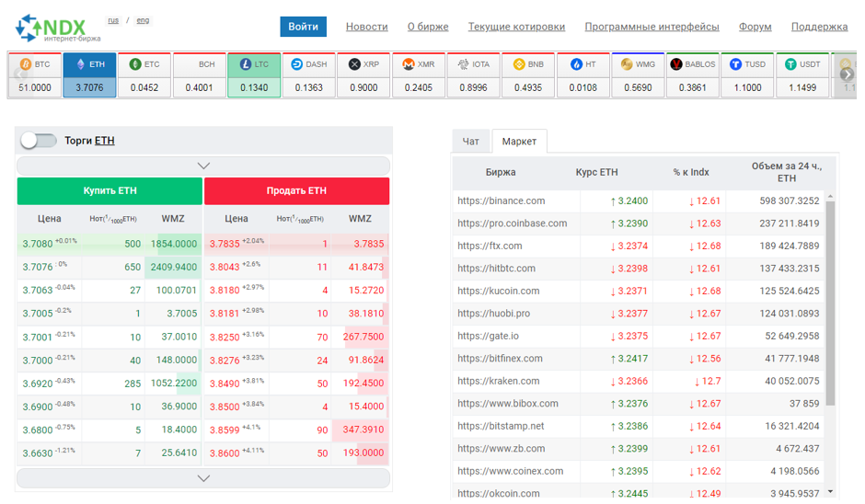The width and height of the screenshot is (865, 504).
Task: Select the TUSD coin icon
Action: (735, 64)
